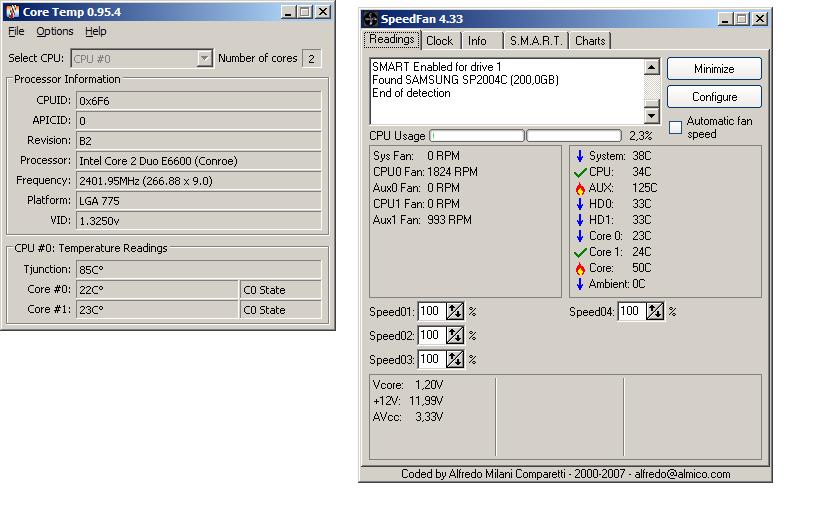The width and height of the screenshot is (840, 525).
Task: Adjust the Speed03 spinner arrows
Action: point(455,359)
